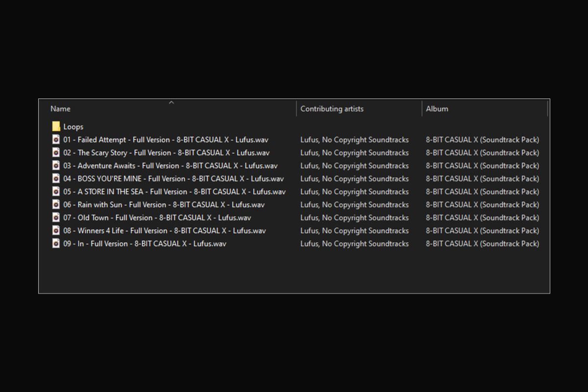Click the audio icon for 01 - Failed Attempt
This screenshot has height=392, width=588.
[x=56, y=140]
